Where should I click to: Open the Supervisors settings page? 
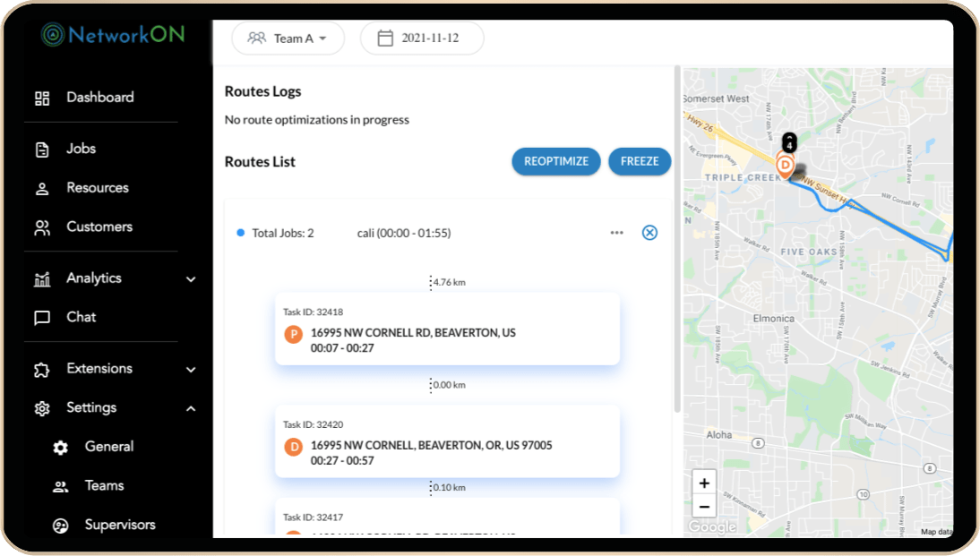click(120, 525)
